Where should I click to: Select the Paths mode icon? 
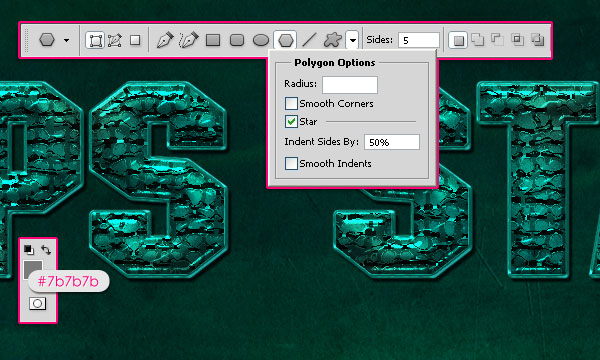[x=114, y=40]
